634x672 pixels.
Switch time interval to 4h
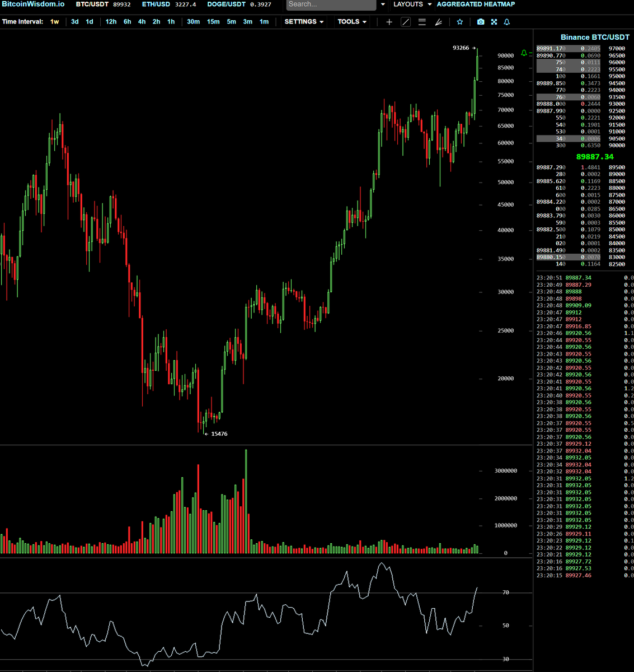142,22
